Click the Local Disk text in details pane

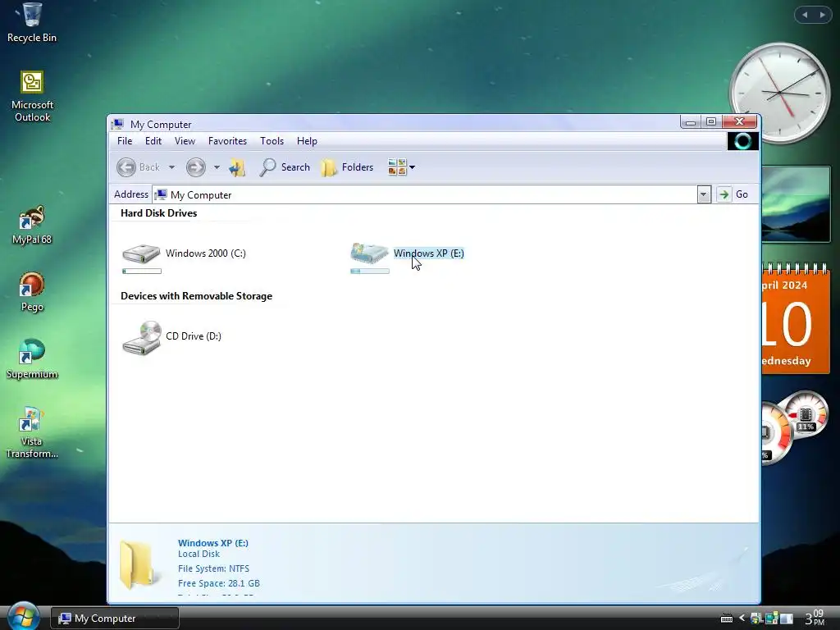(199, 554)
